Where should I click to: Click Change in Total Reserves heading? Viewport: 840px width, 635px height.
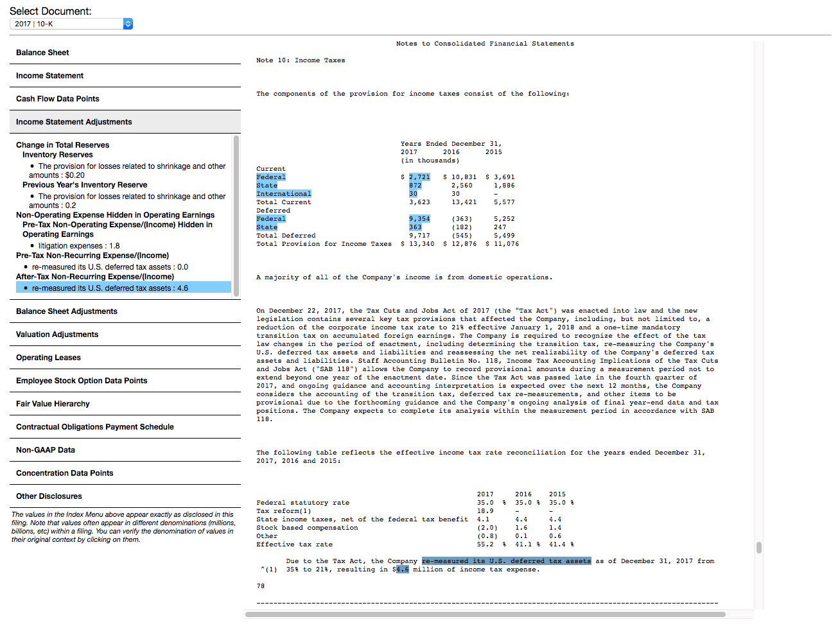coord(62,145)
